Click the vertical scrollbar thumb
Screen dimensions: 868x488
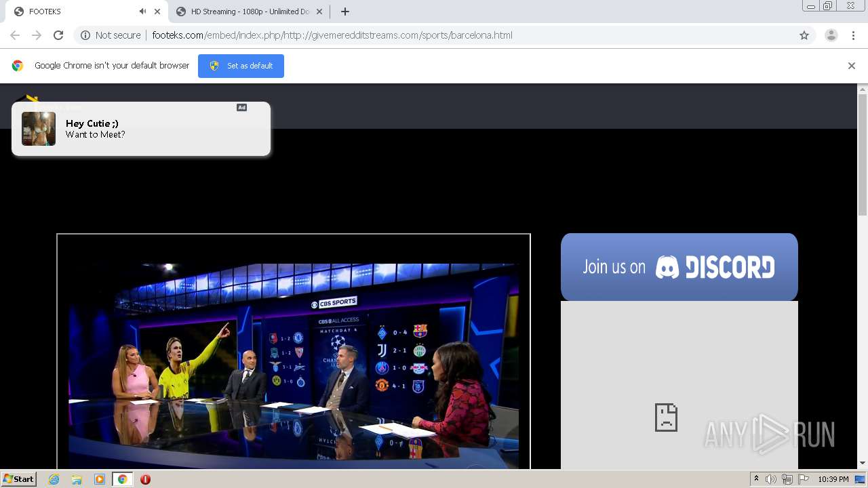point(863,155)
